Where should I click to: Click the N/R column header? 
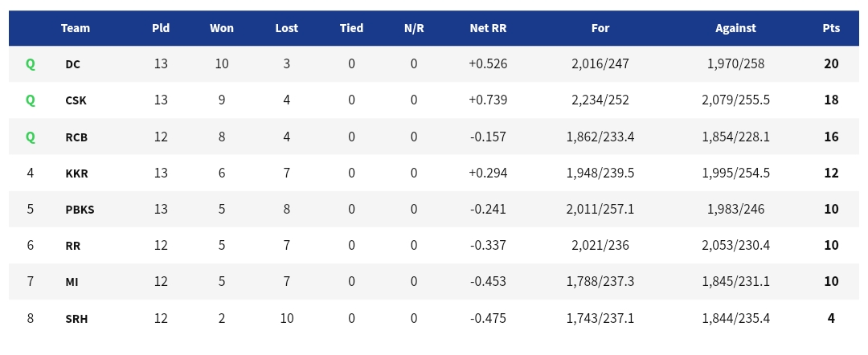[x=414, y=28]
